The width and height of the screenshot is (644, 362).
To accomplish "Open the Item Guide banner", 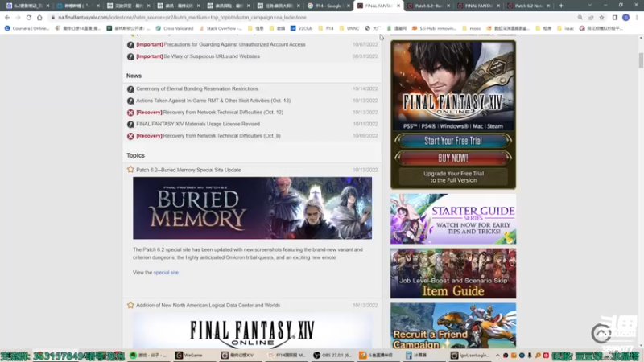I will pos(453,274).
